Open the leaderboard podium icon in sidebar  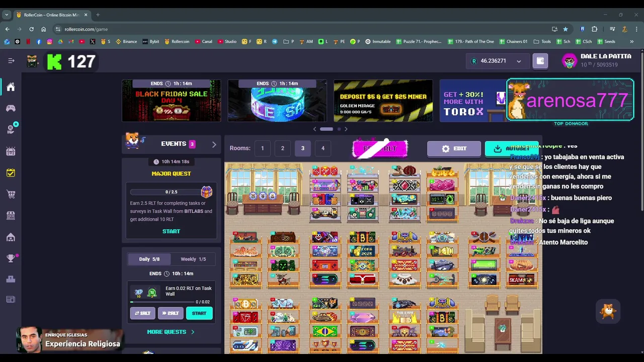(11, 279)
